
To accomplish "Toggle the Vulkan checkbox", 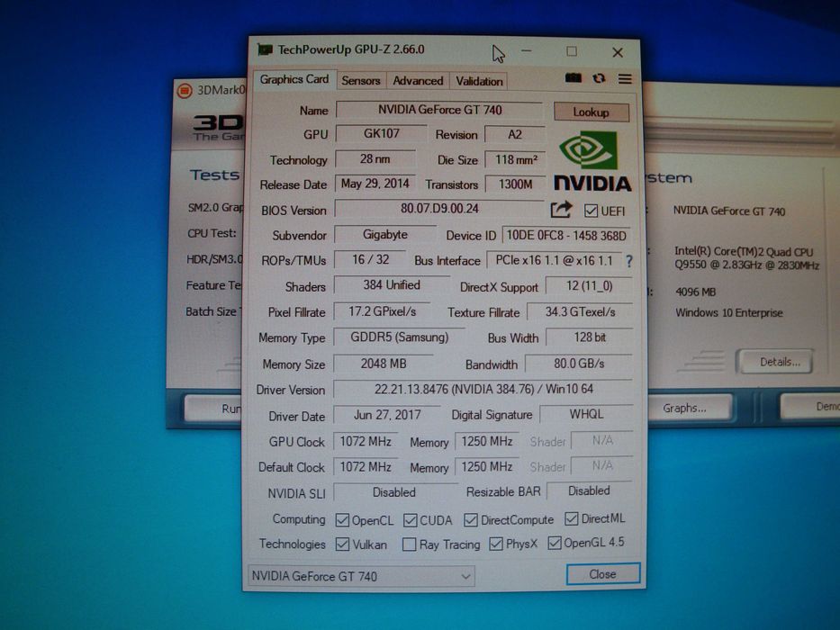I will pyautogui.click(x=342, y=544).
